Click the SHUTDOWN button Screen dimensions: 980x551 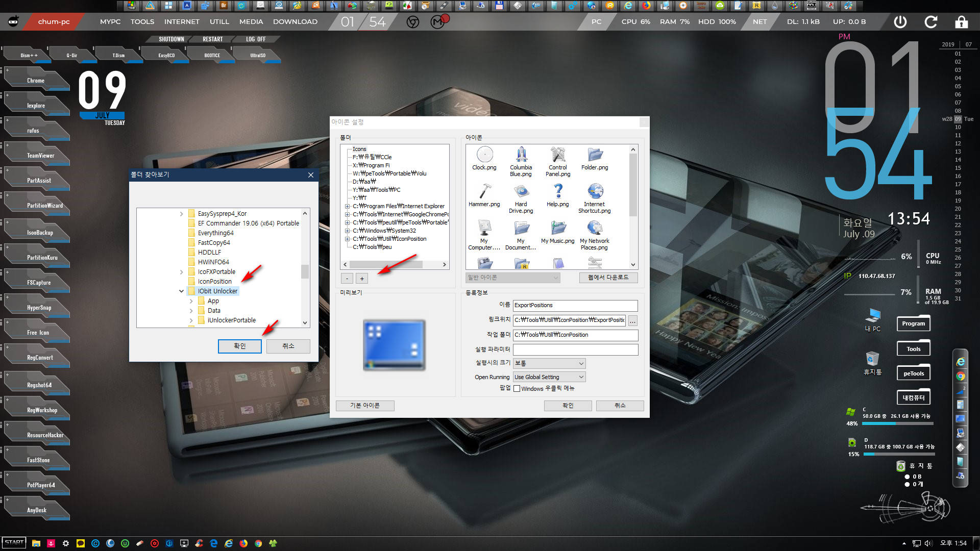pos(171,39)
